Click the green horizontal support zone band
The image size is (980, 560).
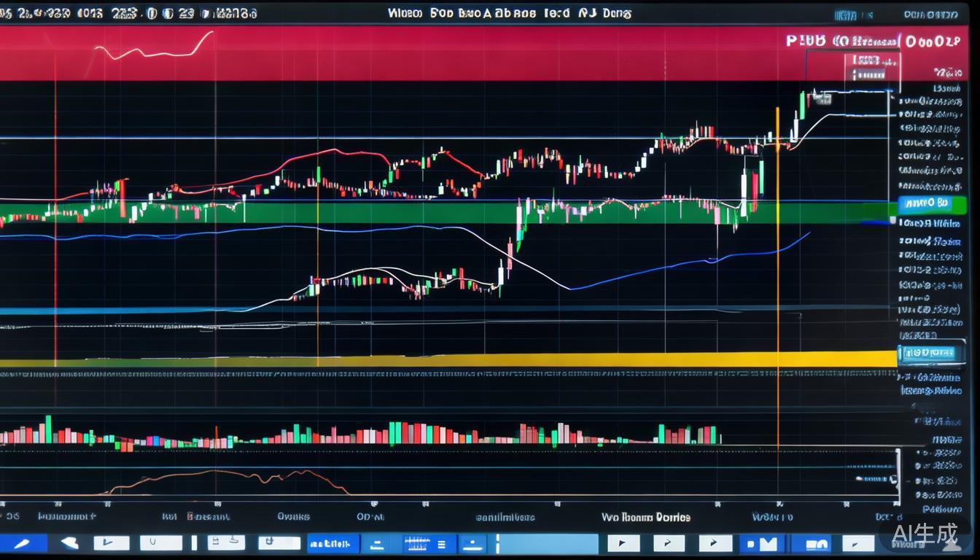pos(365,213)
